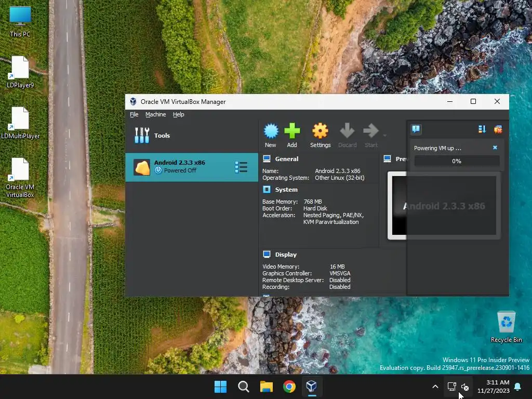The height and width of the screenshot is (399, 532).
Task: Click the System section header
Action: pyautogui.click(x=286, y=190)
